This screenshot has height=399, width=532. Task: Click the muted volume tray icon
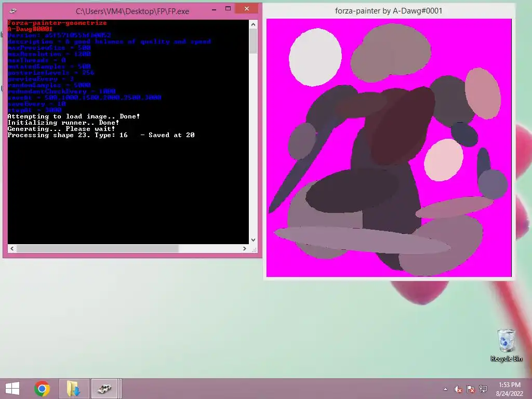pos(458,389)
